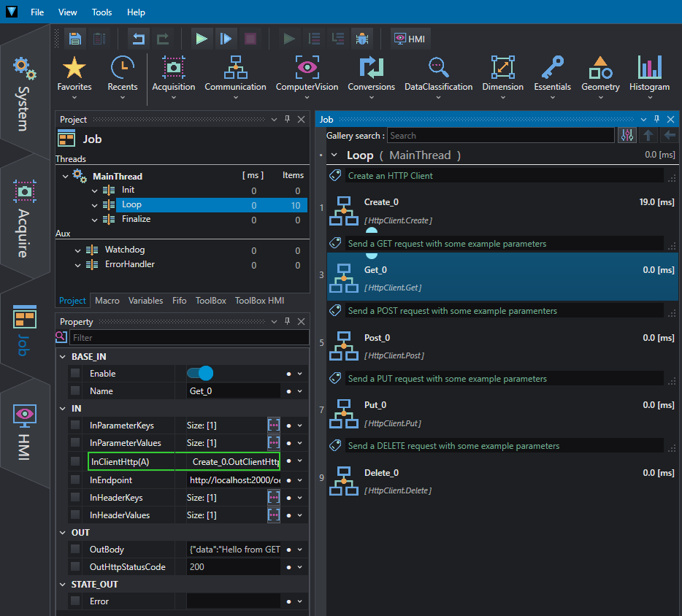
Task: Click the Undo arrow icon
Action: [139, 39]
